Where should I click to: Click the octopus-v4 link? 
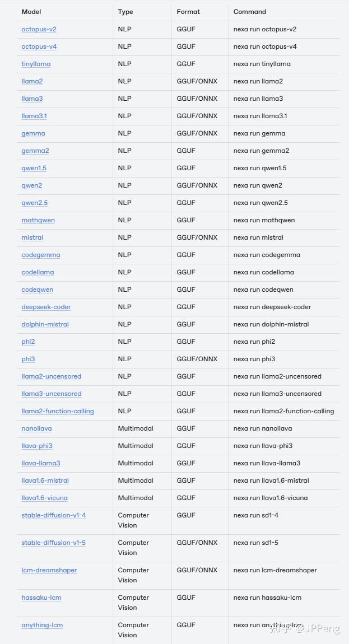click(x=39, y=46)
